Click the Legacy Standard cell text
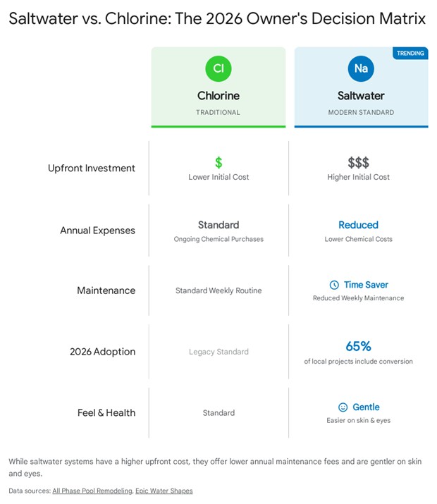437x504 pixels. 218,351
